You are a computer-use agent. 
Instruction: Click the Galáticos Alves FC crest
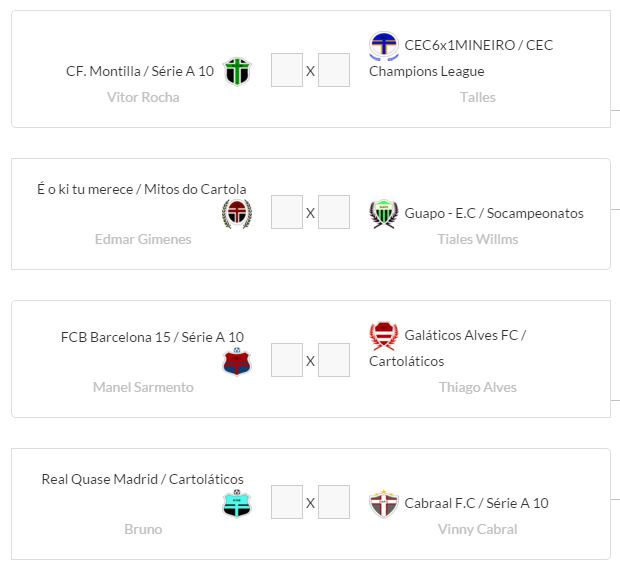click(x=384, y=336)
